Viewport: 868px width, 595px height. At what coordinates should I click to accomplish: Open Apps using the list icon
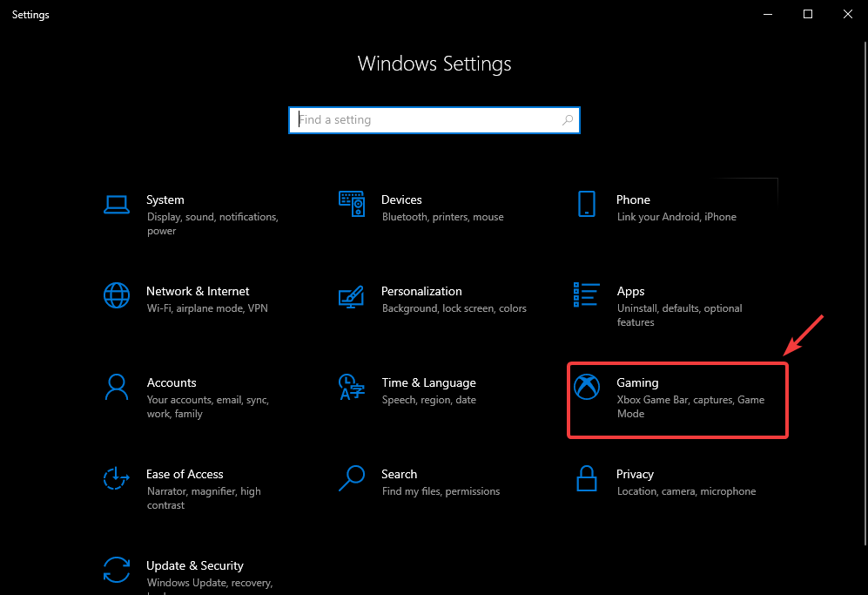[587, 295]
